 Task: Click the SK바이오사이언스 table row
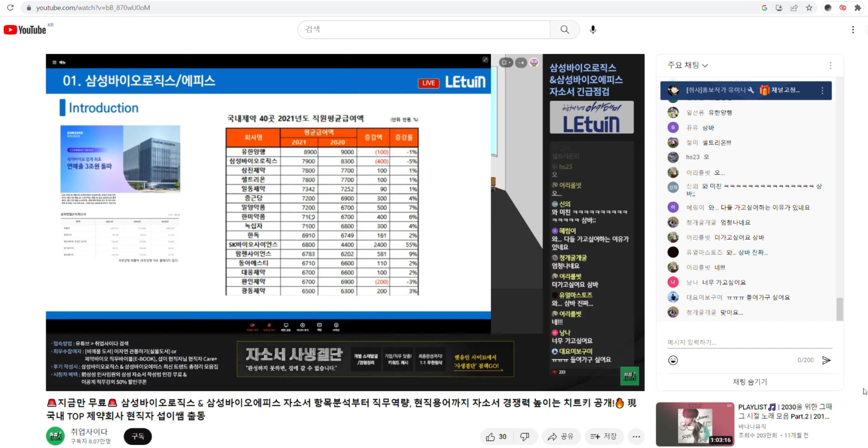point(322,245)
